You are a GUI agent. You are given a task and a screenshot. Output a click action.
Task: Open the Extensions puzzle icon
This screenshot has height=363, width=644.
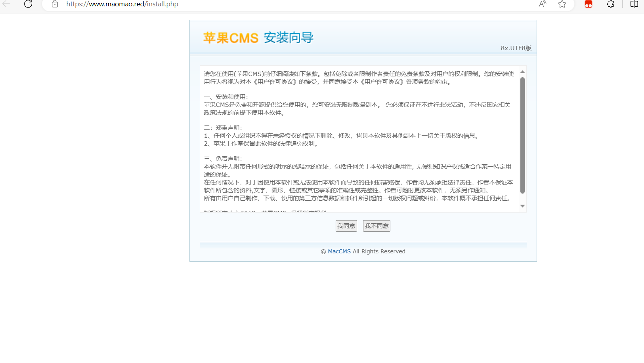pos(610,4)
